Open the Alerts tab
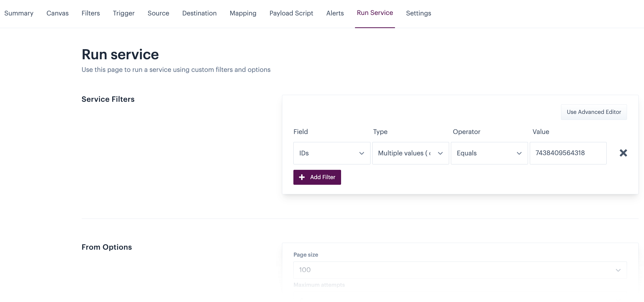The width and height of the screenshot is (644, 302). pos(335,13)
